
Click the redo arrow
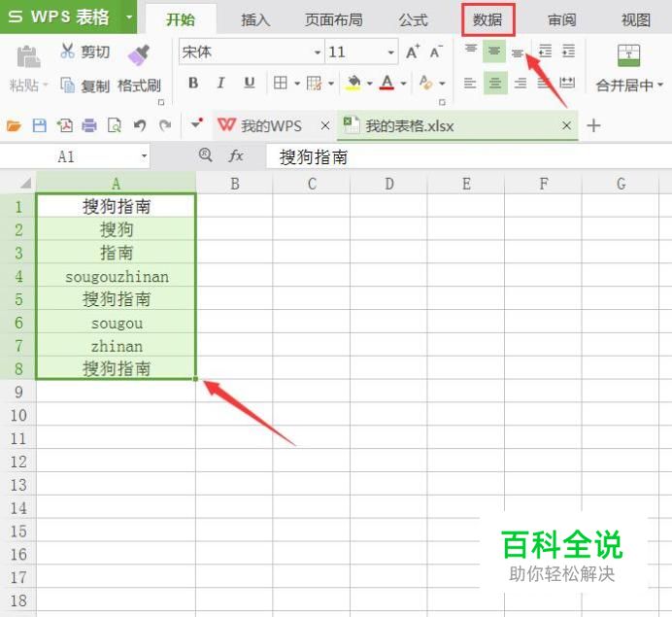click(165, 125)
